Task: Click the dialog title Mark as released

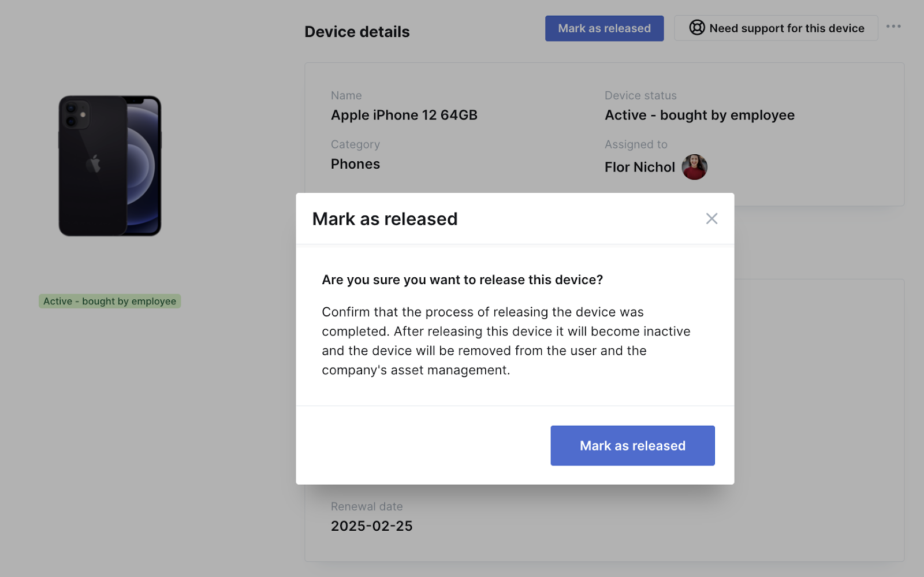Action: (385, 219)
